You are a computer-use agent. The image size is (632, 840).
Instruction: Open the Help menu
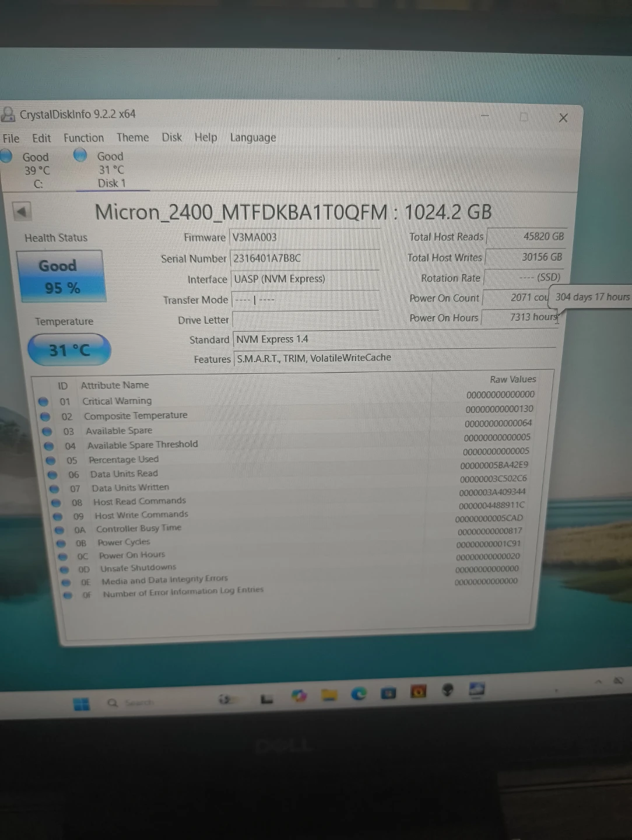click(206, 137)
